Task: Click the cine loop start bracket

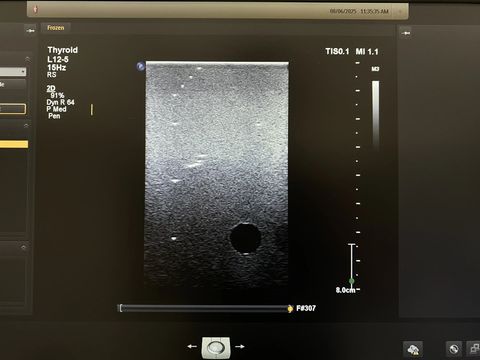Action: pyautogui.click(x=120, y=308)
